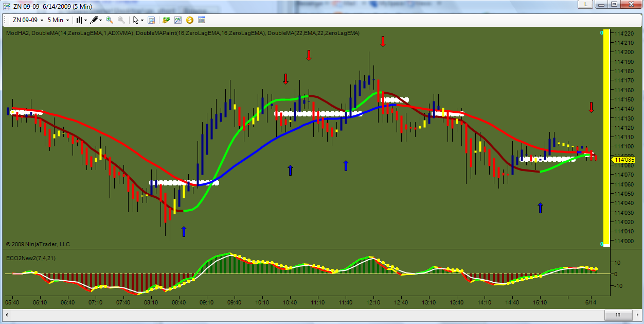Screen dimensions: 644x324
Task: Click the horizontal scrollbar right arrow
Action: point(637,315)
